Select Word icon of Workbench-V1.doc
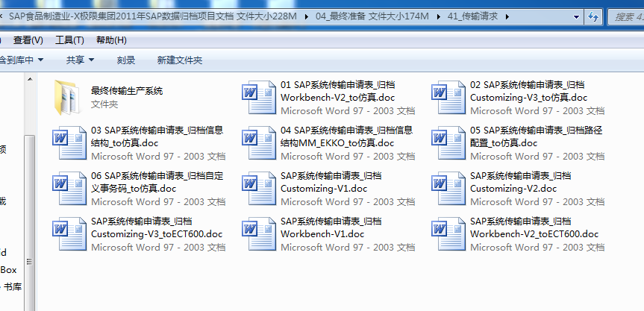 259,234
